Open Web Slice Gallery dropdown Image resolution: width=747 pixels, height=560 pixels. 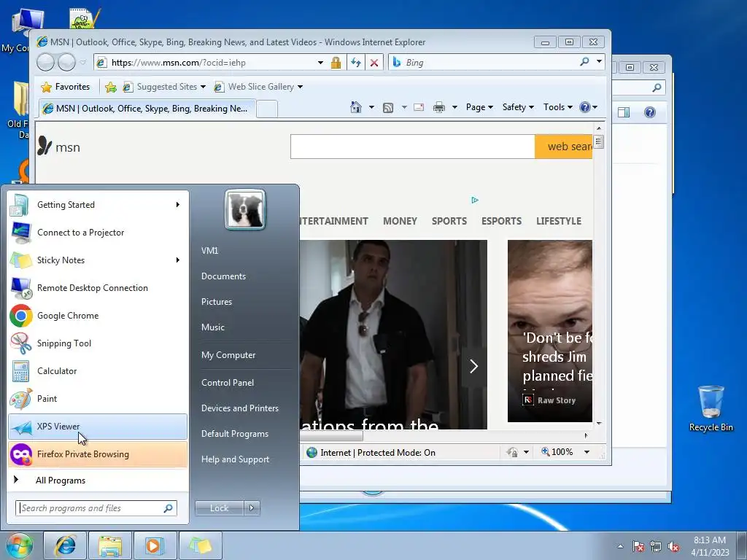300,87
